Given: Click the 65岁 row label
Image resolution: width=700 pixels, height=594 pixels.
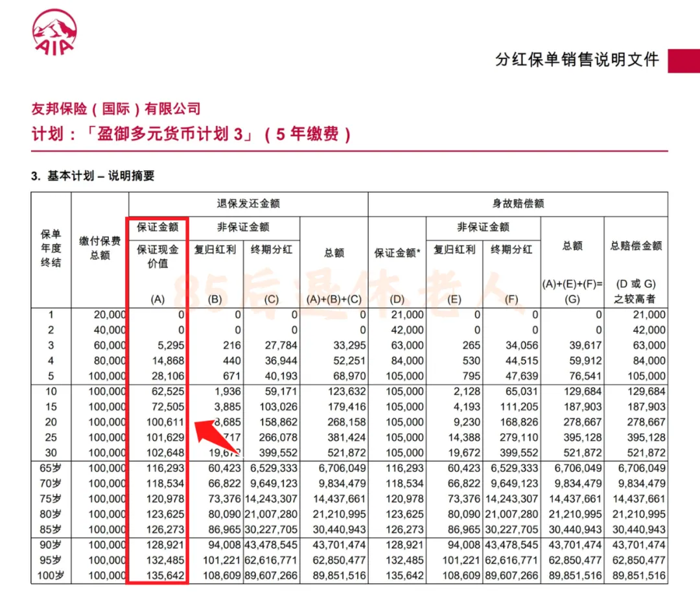Looking at the screenshot, I should pyautogui.click(x=51, y=468).
